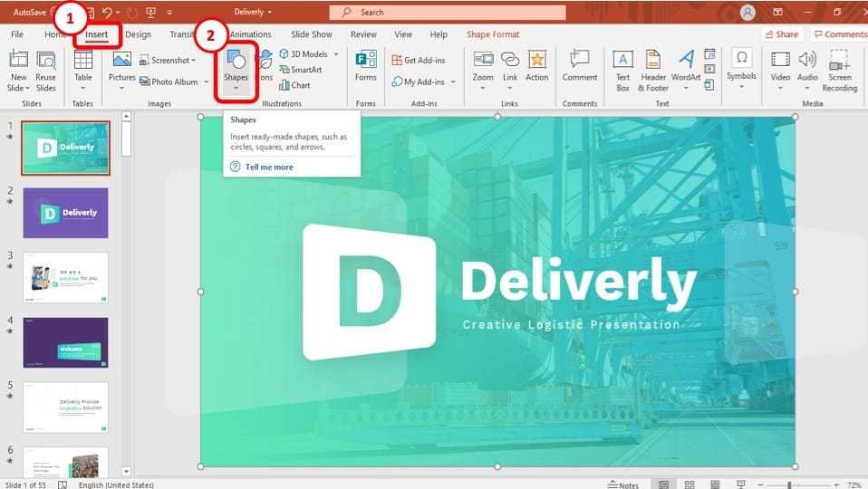Open the Shapes gallery
Image resolution: width=868 pixels, height=489 pixels.
[x=236, y=68]
